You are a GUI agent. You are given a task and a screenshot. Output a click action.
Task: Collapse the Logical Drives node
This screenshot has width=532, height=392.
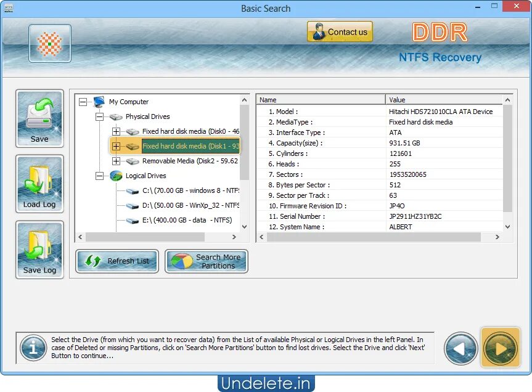(x=99, y=176)
